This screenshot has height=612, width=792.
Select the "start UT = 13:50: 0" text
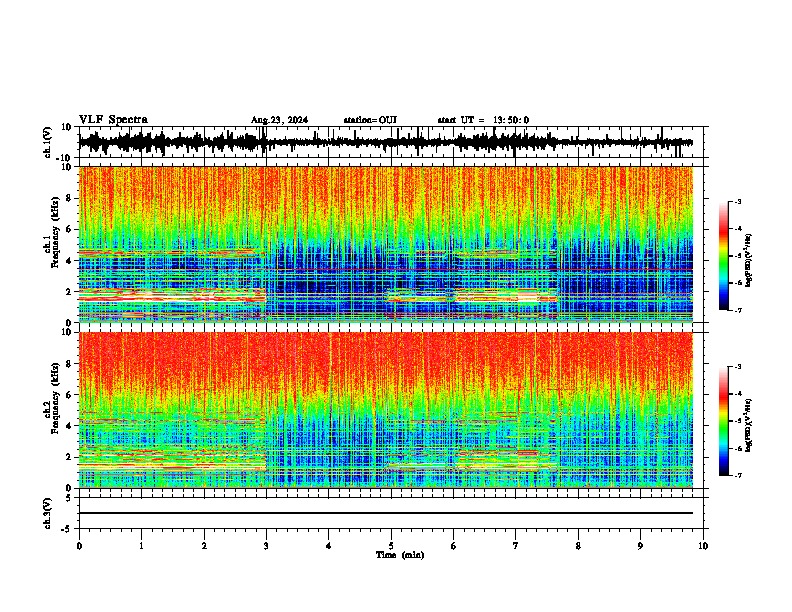tap(483, 120)
